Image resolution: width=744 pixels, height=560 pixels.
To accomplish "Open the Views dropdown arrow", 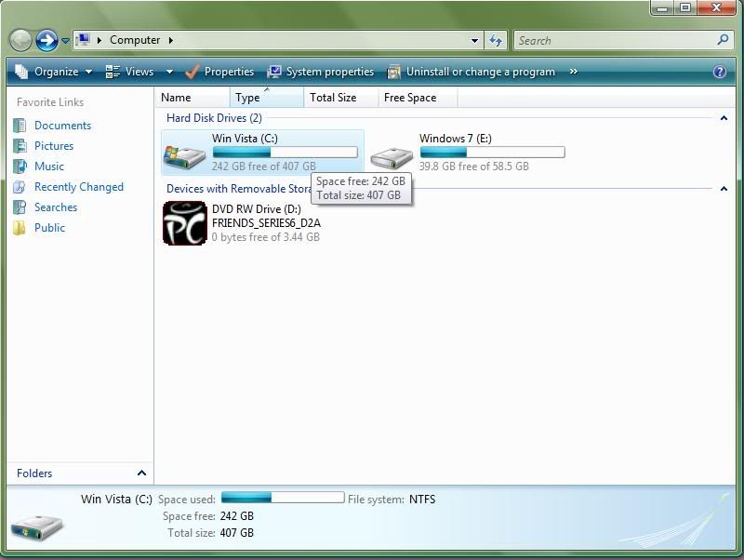I will coord(169,72).
